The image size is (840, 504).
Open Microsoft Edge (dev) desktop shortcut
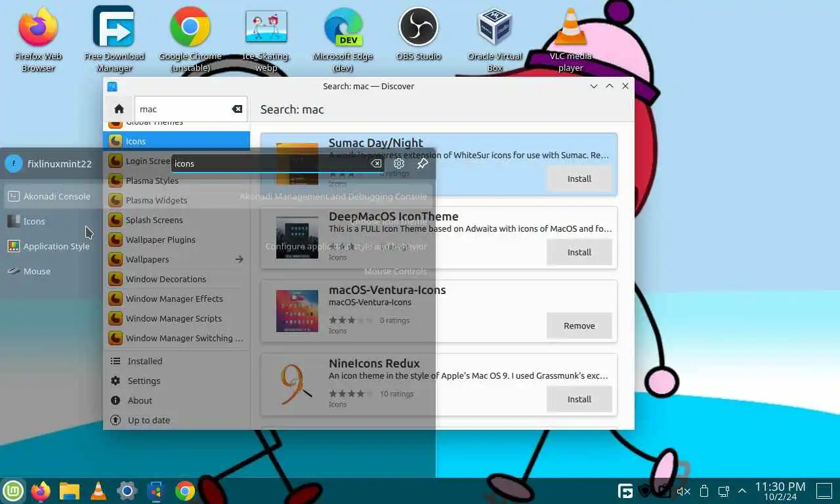pyautogui.click(x=343, y=39)
